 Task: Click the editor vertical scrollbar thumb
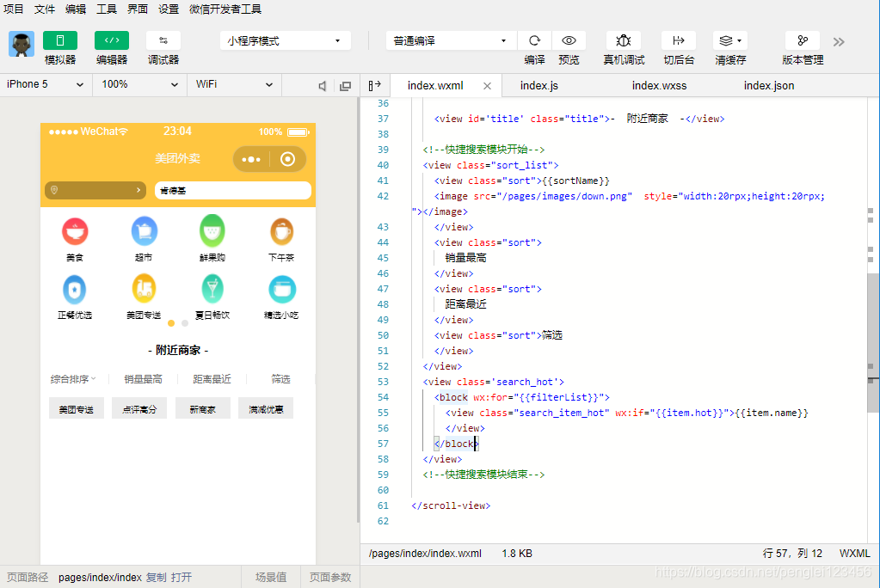(873, 342)
